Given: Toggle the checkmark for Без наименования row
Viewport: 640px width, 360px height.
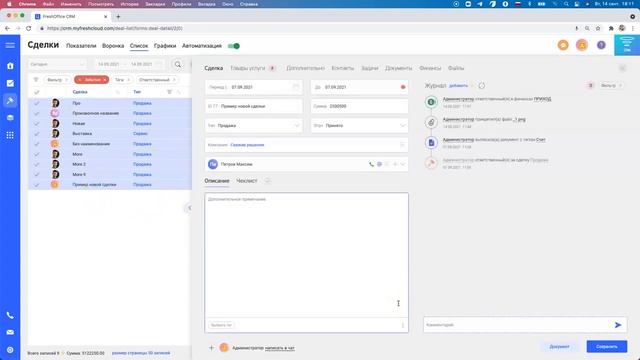Looking at the screenshot, I should 36,144.
